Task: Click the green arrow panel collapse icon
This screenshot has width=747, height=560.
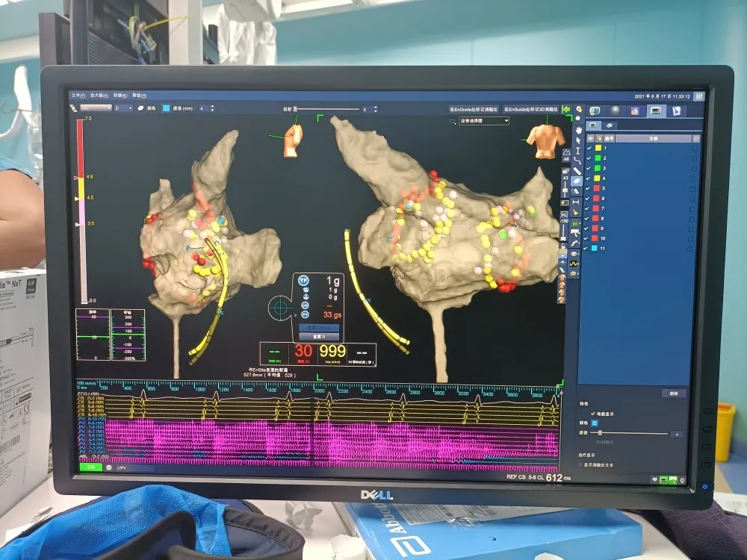Action: pos(566,110)
